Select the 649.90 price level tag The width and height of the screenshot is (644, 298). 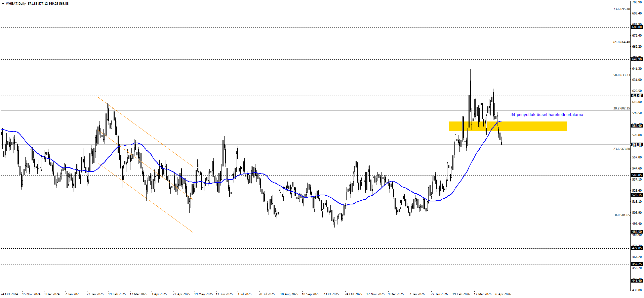(x=637, y=59)
